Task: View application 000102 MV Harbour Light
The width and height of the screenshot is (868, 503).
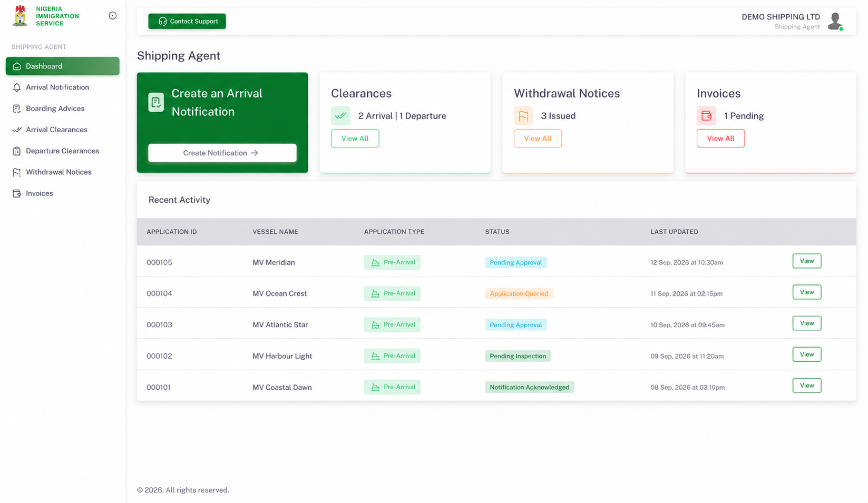Action: (x=807, y=354)
